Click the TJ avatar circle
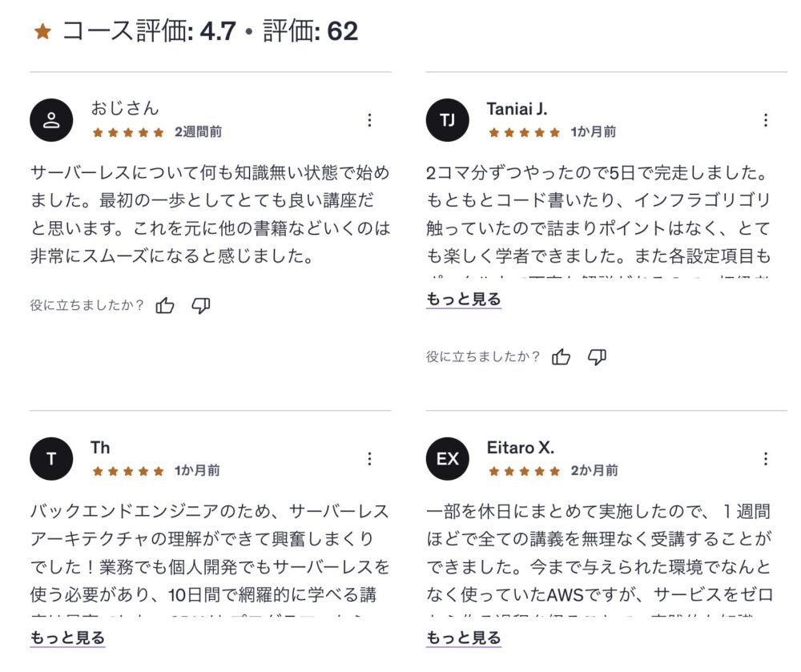Screen dimensions: 801x672 click(x=447, y=120)
